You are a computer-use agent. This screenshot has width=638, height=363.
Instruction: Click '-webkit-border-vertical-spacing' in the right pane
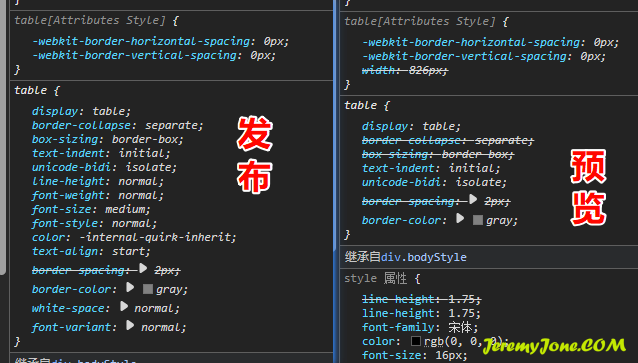pos(465,56)
